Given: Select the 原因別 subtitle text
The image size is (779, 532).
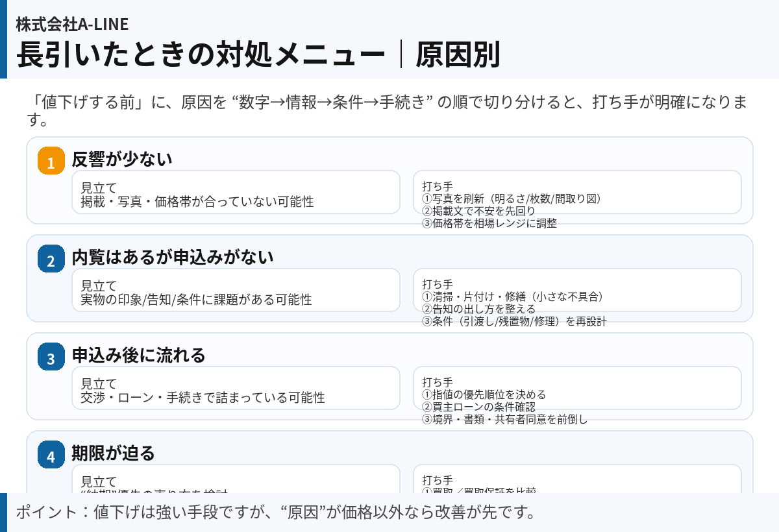Looking at the screenshot, I should pos(458,54).
